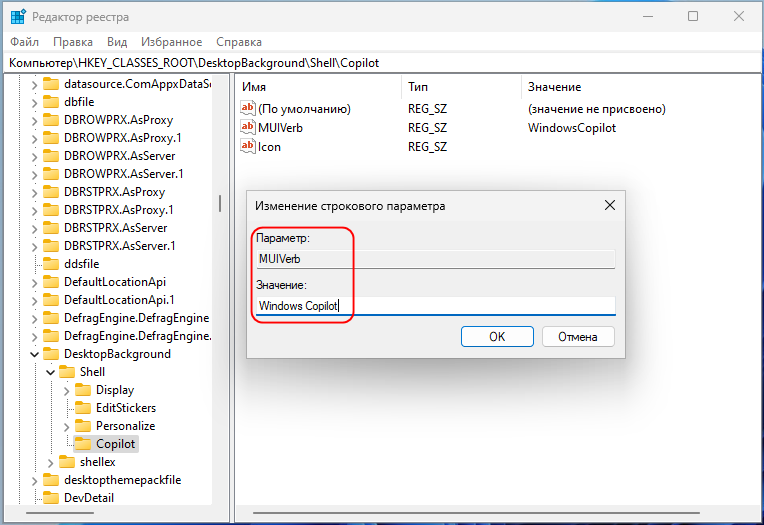Expand the DefaultLocationApi.1 node

coord(34,301)
